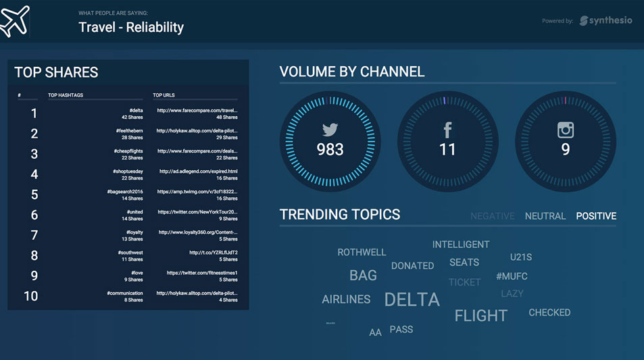Click the airplane logo icon
The image size is (644, 360).
(x=15, y=20)
